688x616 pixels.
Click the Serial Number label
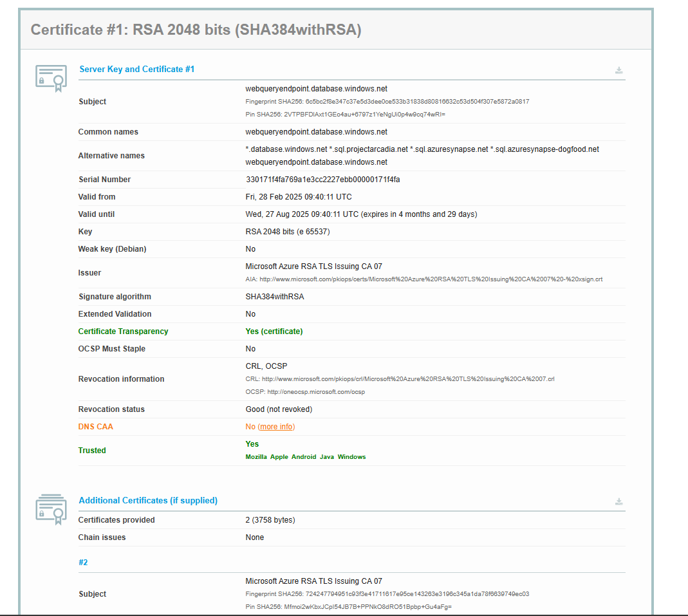pos(104,180)
